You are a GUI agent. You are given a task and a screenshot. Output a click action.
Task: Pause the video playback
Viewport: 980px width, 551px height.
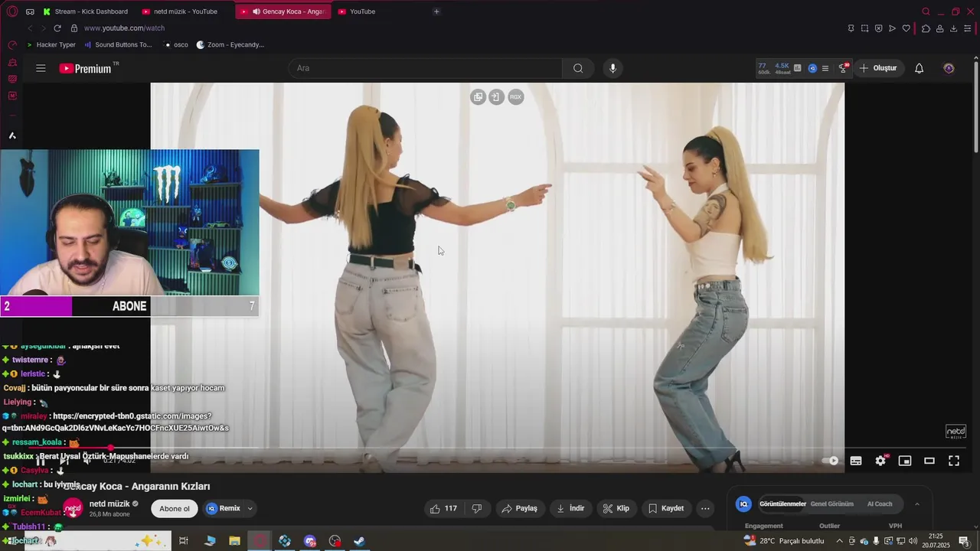point(41,460)
